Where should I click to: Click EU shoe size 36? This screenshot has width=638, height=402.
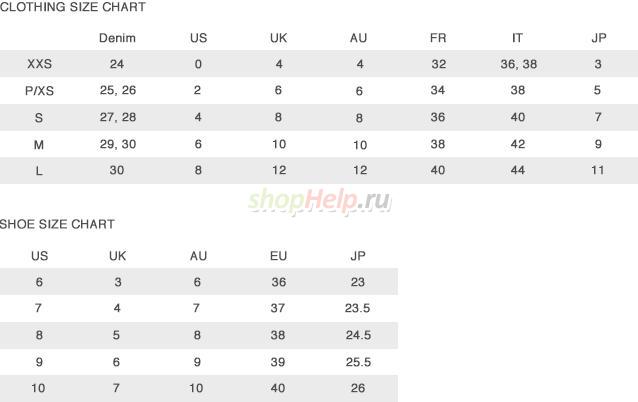point(278,282)
